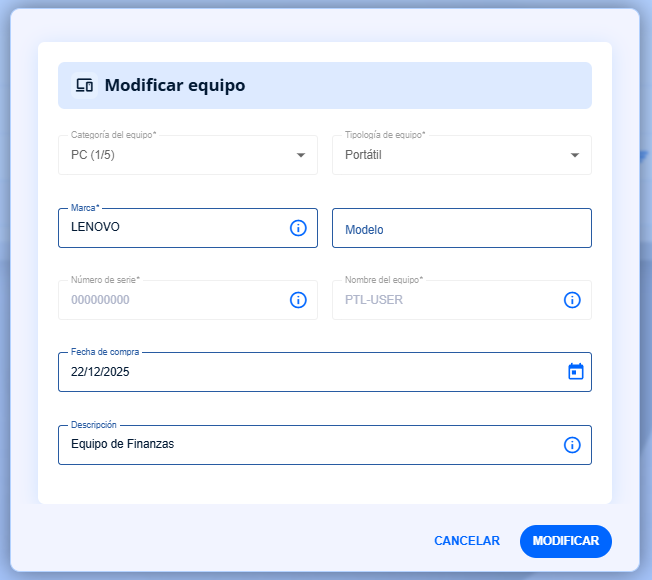Open the Categoría del equipo dropdown

point(188,155)
